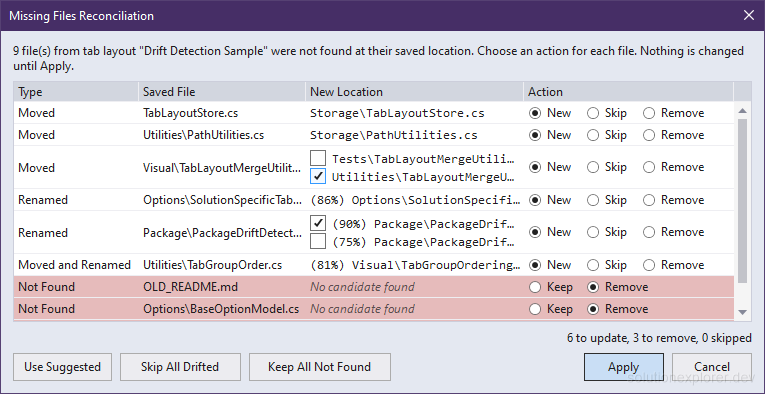Click No candidate found for OLD_README.md
Viewport: 765px width, 394px height.
(362, 287)
